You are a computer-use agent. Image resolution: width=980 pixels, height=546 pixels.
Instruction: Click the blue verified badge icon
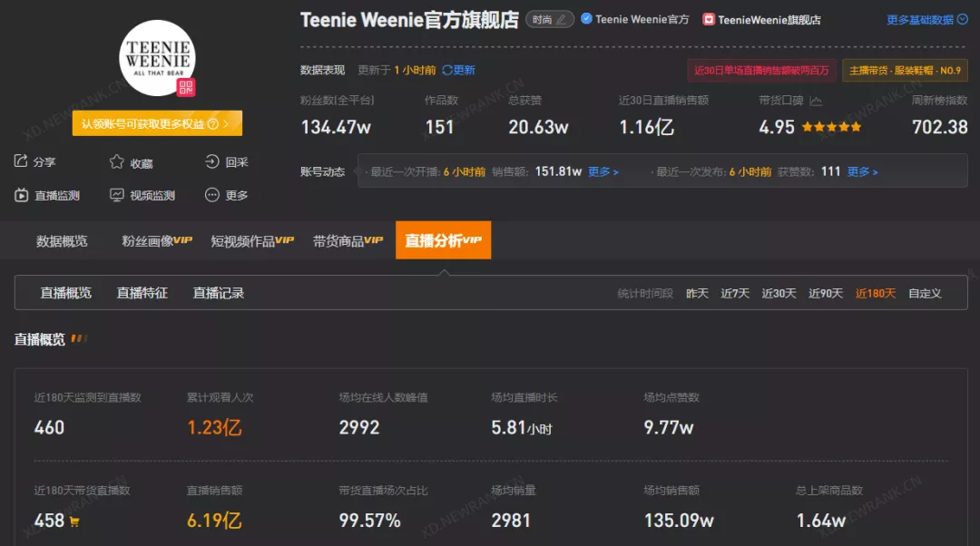tap(586, 19)
